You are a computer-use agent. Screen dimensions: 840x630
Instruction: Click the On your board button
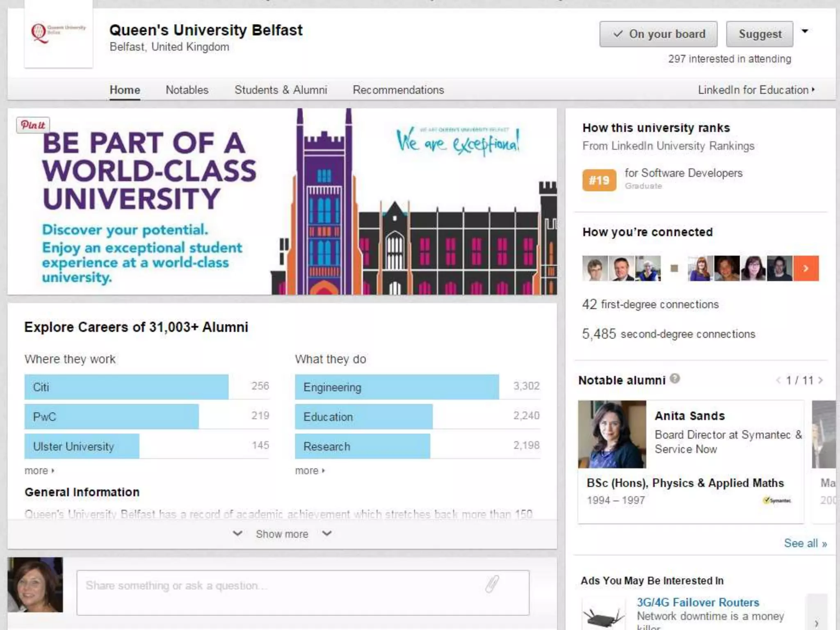[658, 34]
